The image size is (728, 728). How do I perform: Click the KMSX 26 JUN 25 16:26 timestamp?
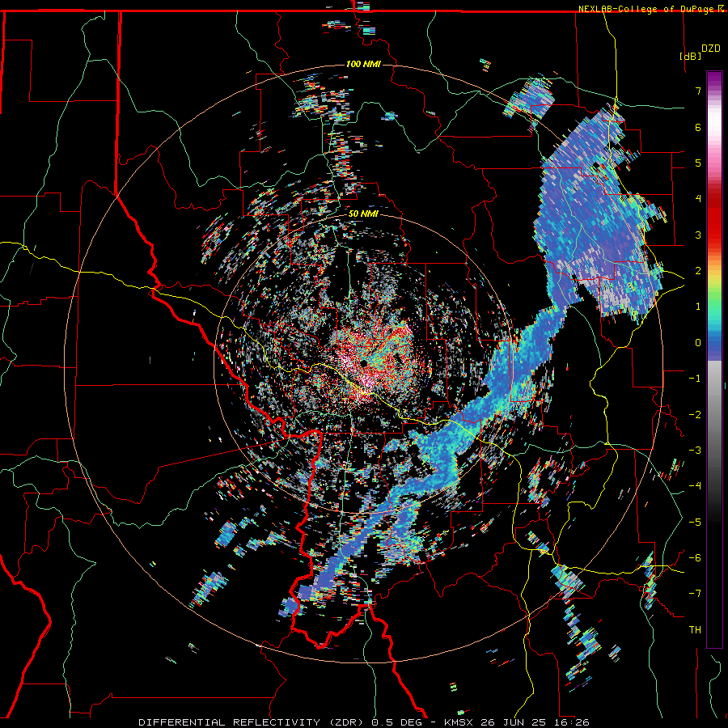(x=517, y=722)
